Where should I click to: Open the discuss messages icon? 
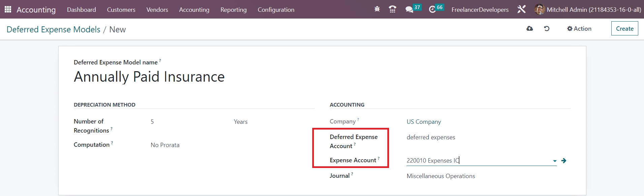pyautogui.click(x=409, y=9)
